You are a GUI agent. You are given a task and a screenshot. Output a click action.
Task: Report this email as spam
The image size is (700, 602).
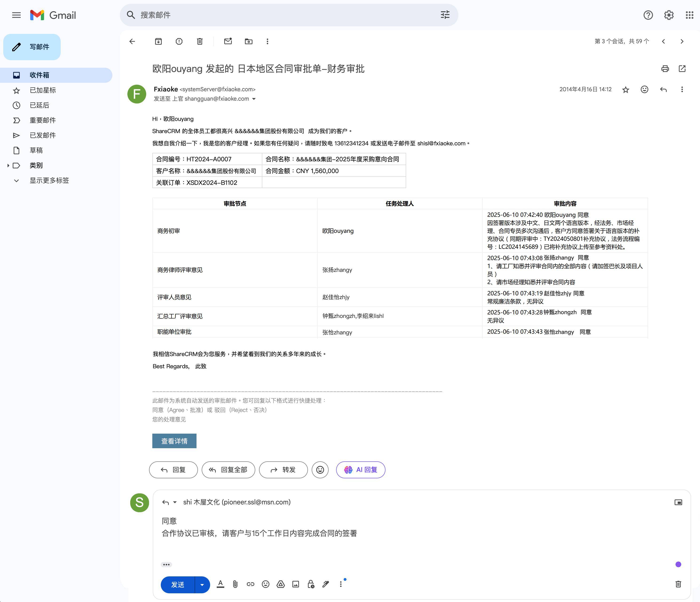pyautogui.click(x=179, y=41)
